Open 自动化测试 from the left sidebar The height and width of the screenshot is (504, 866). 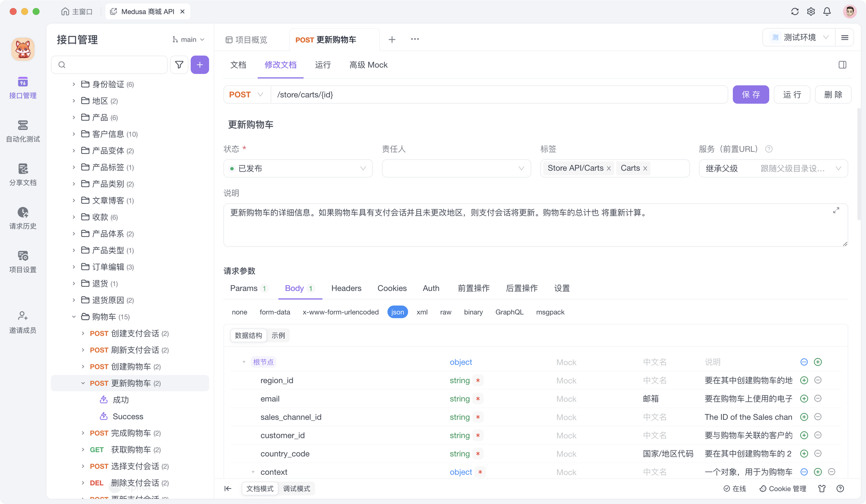tap(23, 131)
